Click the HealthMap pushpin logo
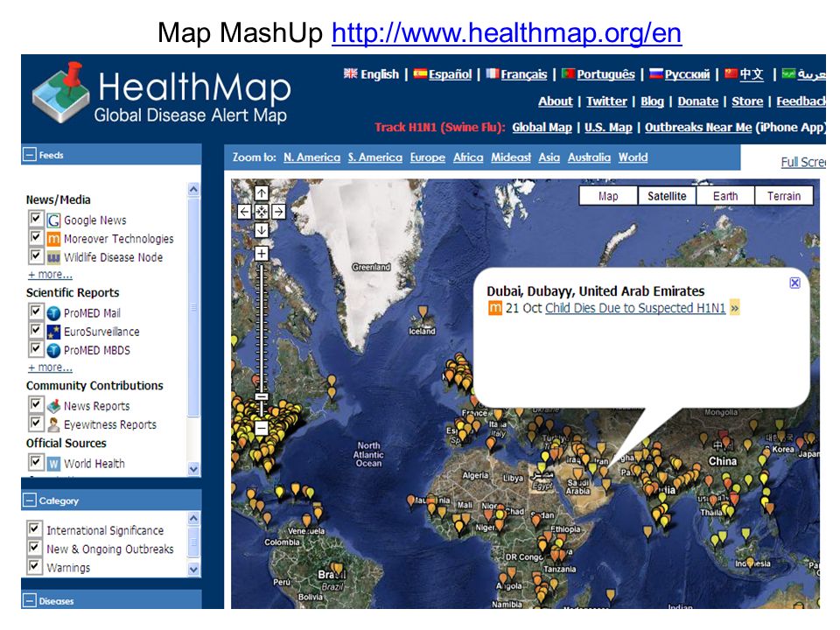 (60, 92)
